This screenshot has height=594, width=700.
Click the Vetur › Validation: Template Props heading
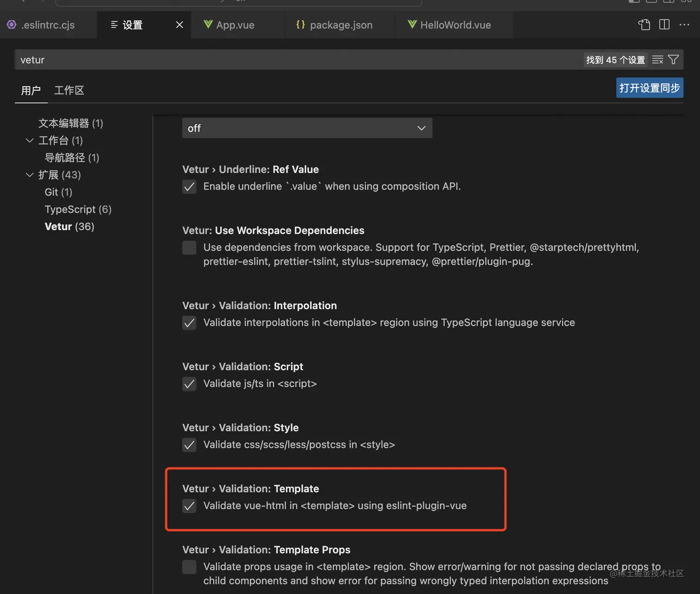[266, 550]
